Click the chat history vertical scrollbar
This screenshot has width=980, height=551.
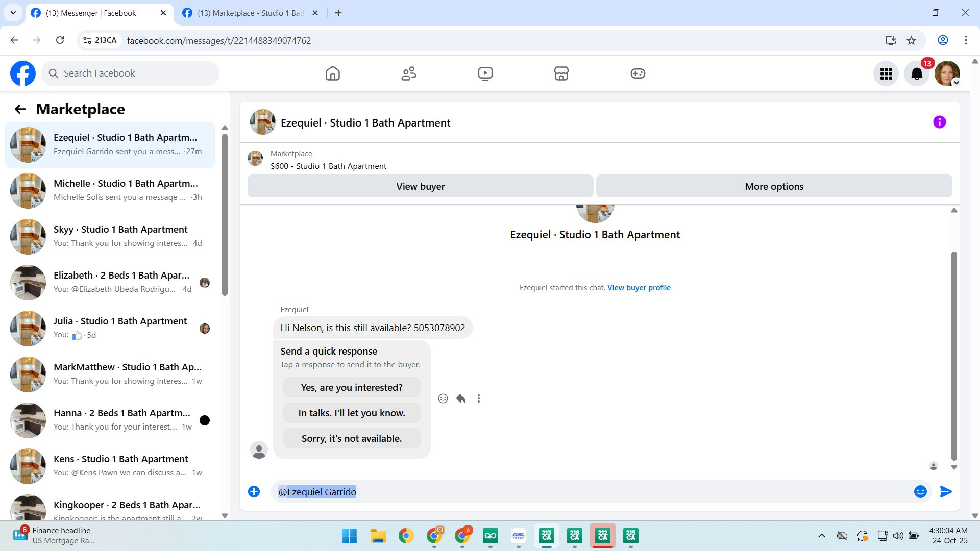point(954,356)
